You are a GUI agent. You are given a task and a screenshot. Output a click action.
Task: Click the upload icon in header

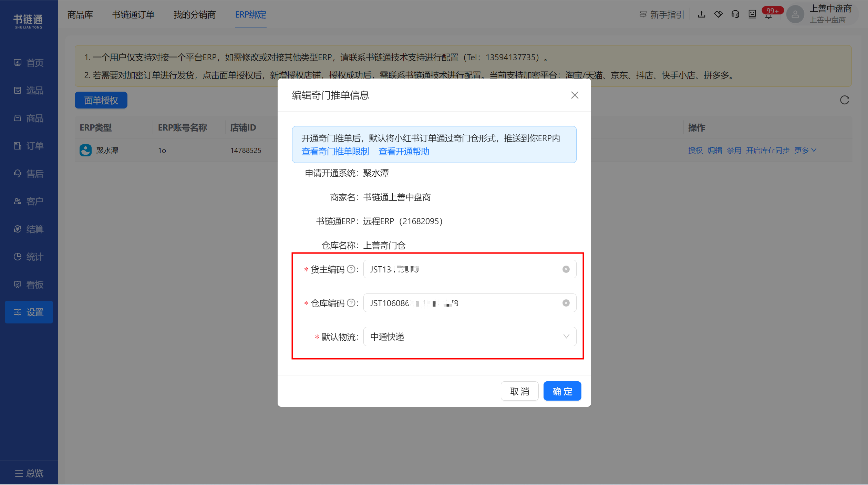point(701,14)
